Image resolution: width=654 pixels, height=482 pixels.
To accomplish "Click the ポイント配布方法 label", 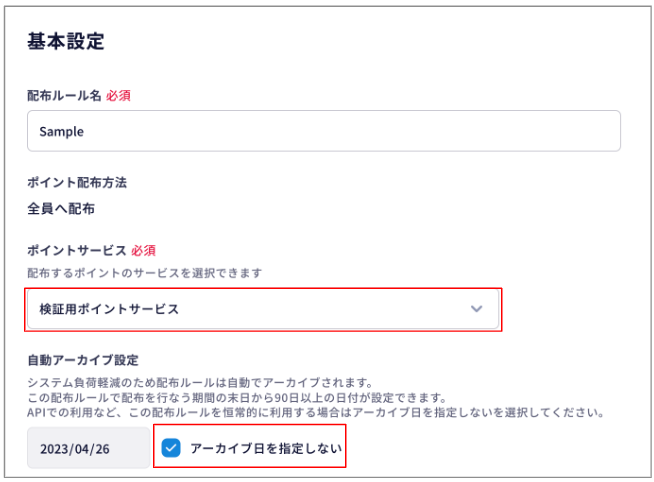I will pyautogui.click(x=77, y=183).
